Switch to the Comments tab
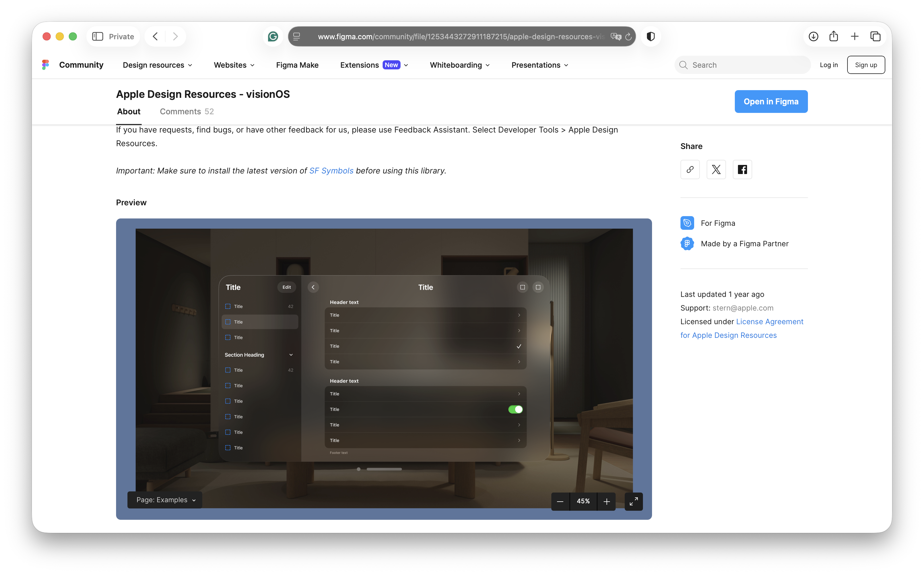Screen dimensions: 924x575 point(187,111)
